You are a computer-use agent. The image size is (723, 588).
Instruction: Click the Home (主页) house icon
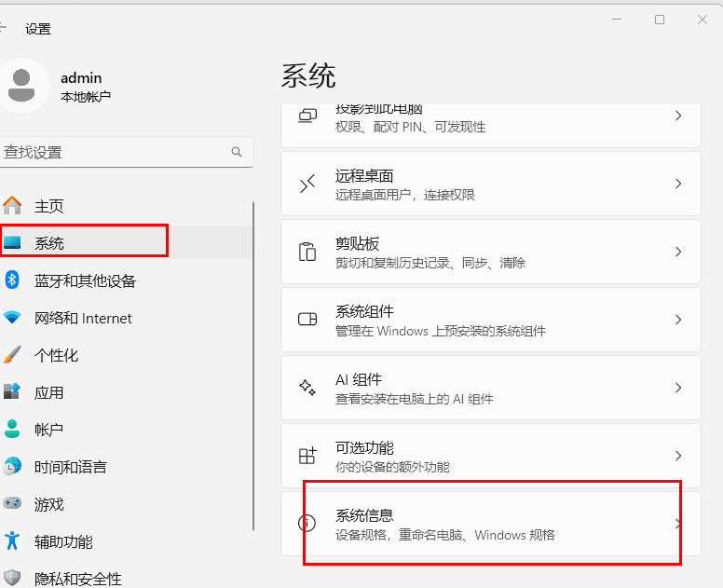tap(12, 205)
